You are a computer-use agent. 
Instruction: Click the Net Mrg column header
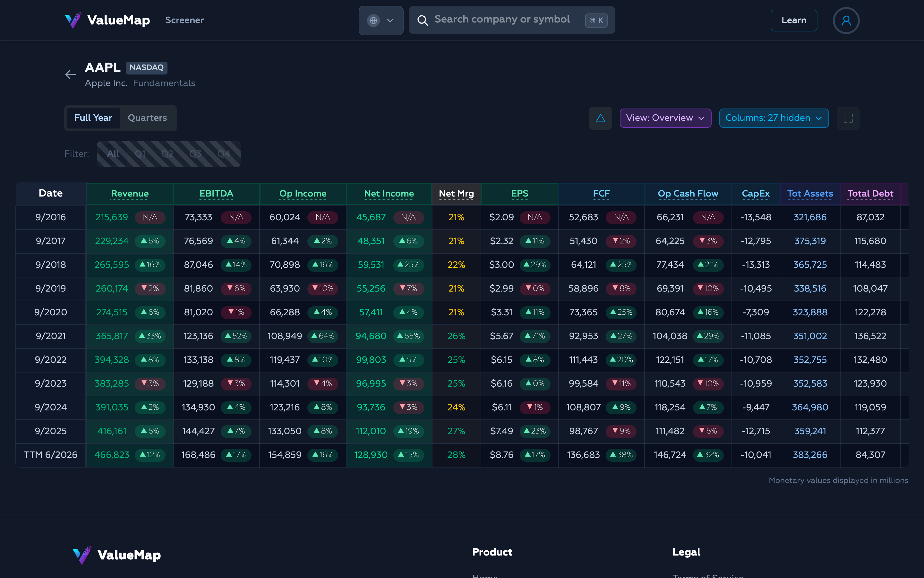tap(456, 194)
